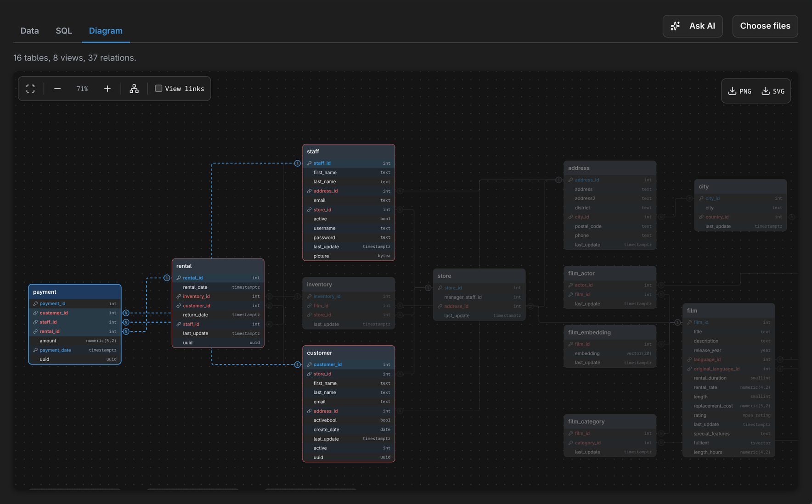812x504 pixels.
Task: Click the key icon beside staff_id in staff
Action: click(x=310, y=163)
